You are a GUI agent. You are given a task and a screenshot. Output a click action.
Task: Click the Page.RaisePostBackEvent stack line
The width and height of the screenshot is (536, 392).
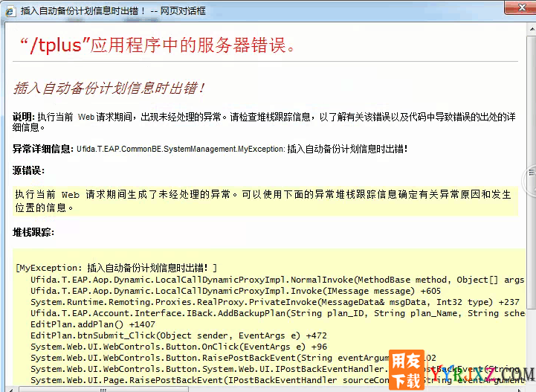tap(277, 380)
